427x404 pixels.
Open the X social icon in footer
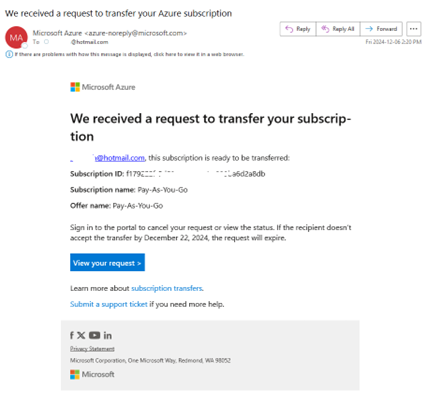point(81,335)
